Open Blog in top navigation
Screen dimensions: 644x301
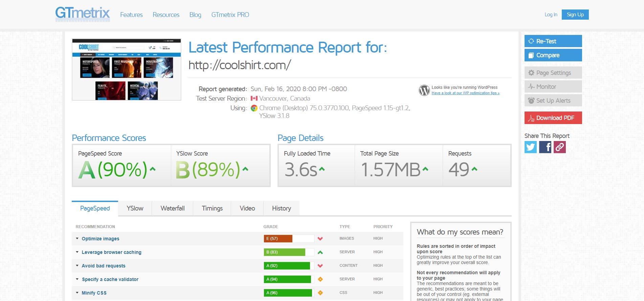click(x=195, y=15)
